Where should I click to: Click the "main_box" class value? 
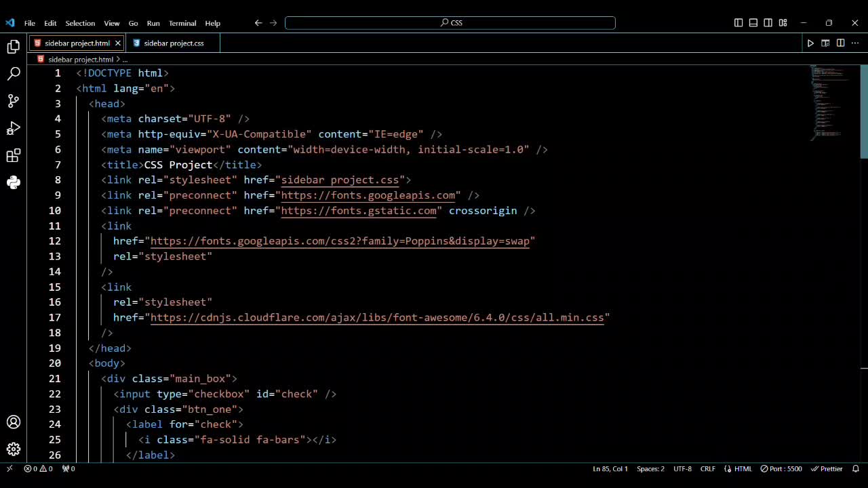(x=200, y=379)
